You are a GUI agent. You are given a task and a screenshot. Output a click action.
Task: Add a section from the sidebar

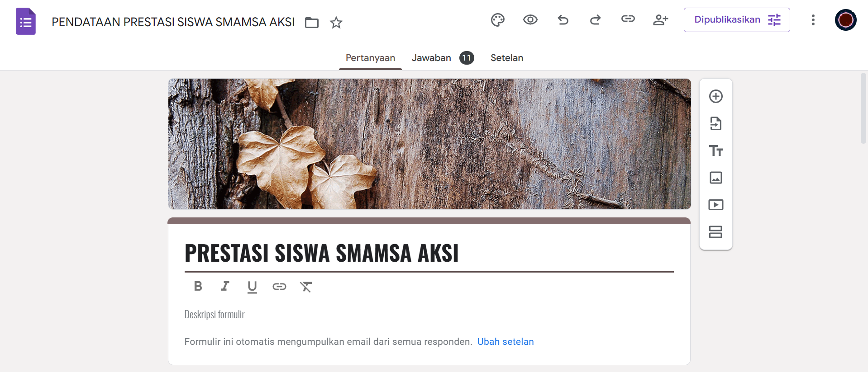click(x=715, y=232)
